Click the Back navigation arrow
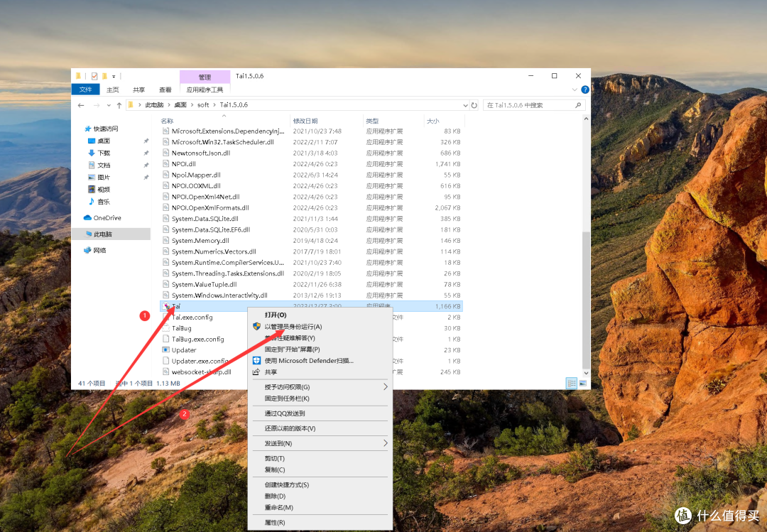The height and width of the screenshot is (532, 767). (81, 105)
